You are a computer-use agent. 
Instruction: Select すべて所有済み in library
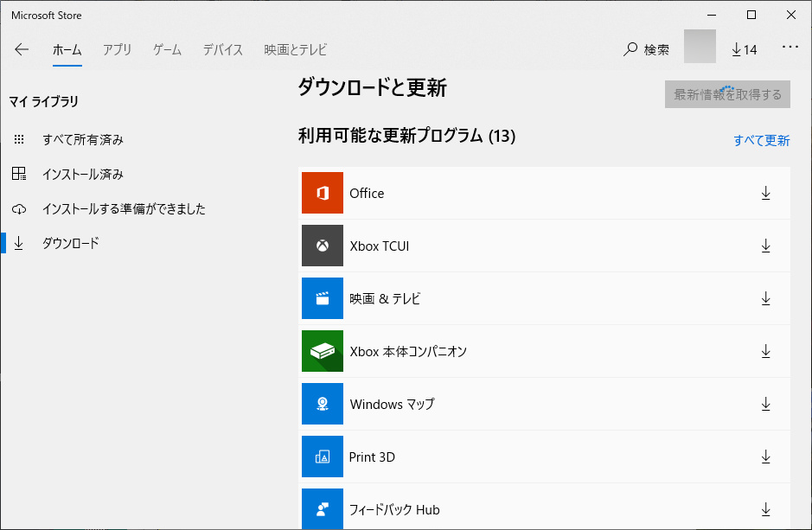tap(83, 139)
